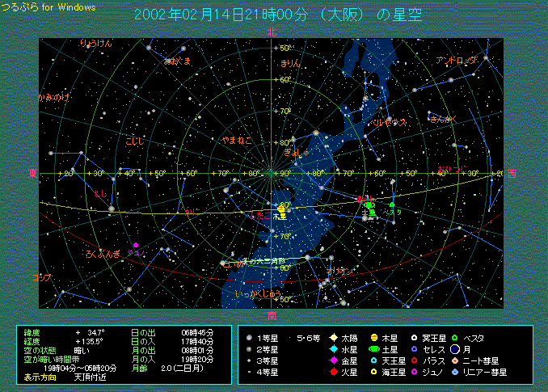The height and width of the screenshot is (392, 548).
Task: Click the Juno (ジュノ) marker on the map
Action: tap(136, 244)
